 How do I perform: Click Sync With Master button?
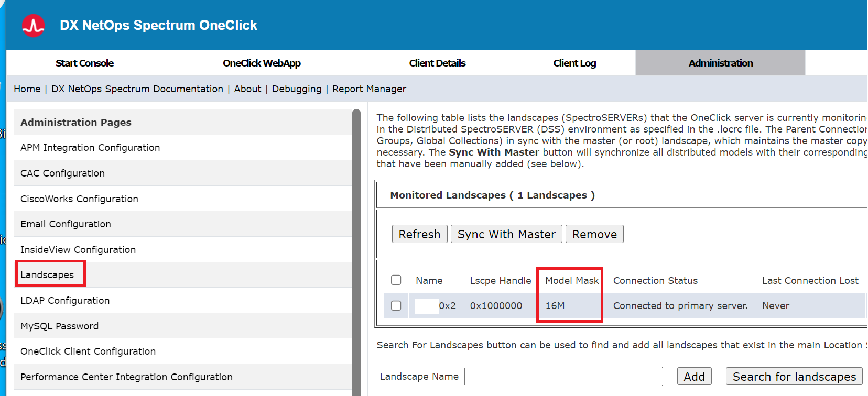tap(506, 234)
